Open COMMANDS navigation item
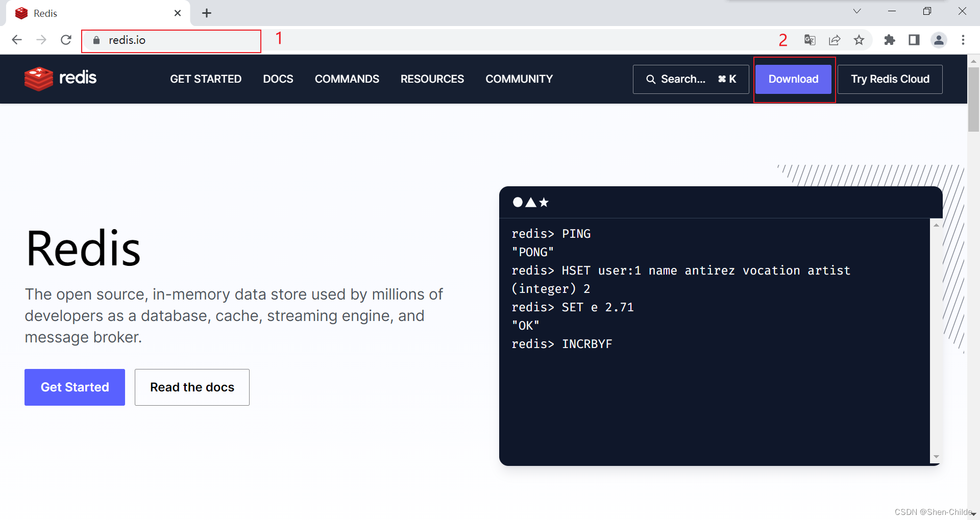The width and height of the screenshot is (980, 520). click(347, 79)
